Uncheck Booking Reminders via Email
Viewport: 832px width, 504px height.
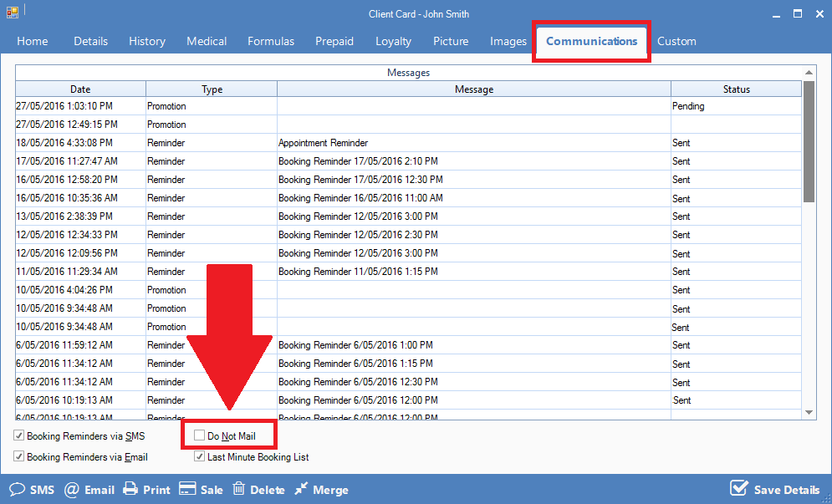click(18, 457)
